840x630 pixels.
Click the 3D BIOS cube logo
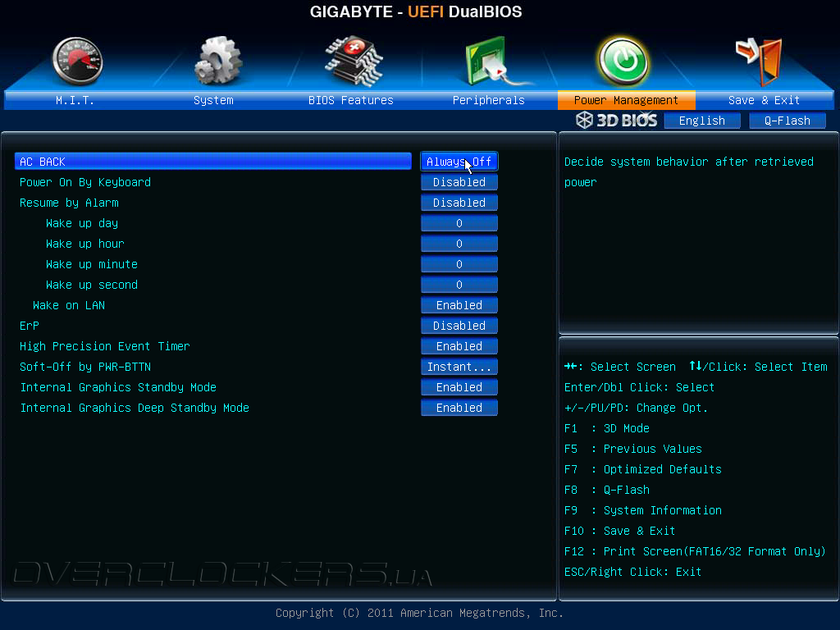click(584, 120)
